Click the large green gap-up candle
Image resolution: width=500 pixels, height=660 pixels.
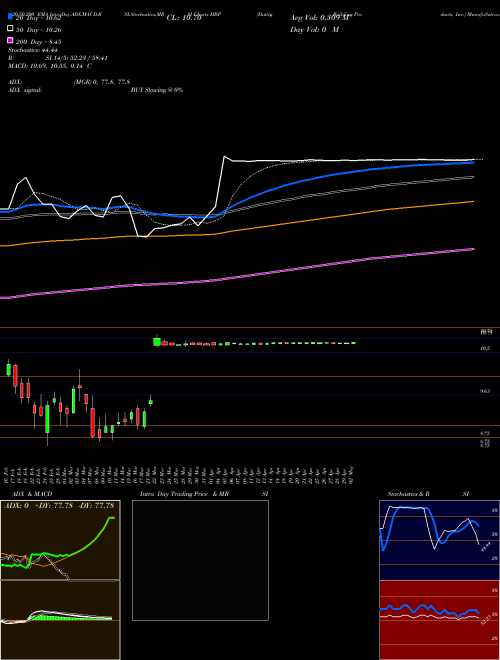[x=157, y=342]
